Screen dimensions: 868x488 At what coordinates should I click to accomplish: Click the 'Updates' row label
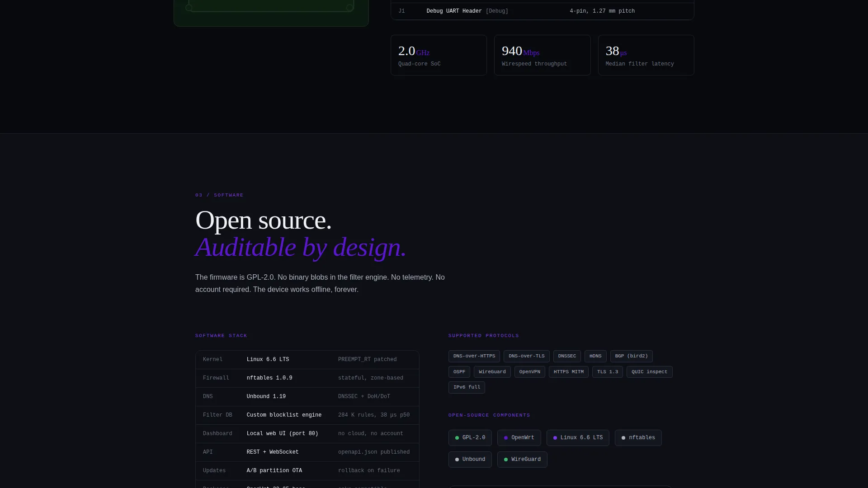pos(214,471)
